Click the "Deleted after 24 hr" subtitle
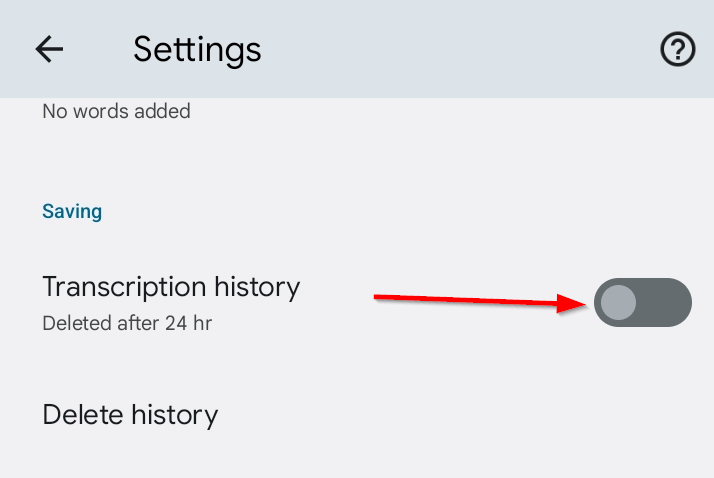The image size is (714, 478). [127, 323]
